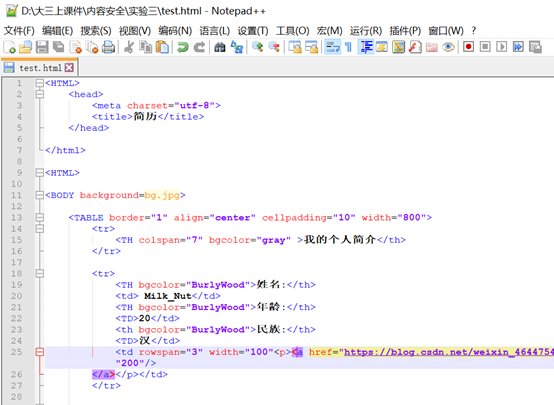Click the Milk_Nut text on line 20
The height and width of the screenshot is (405, 554).
[x=168, y=296]
